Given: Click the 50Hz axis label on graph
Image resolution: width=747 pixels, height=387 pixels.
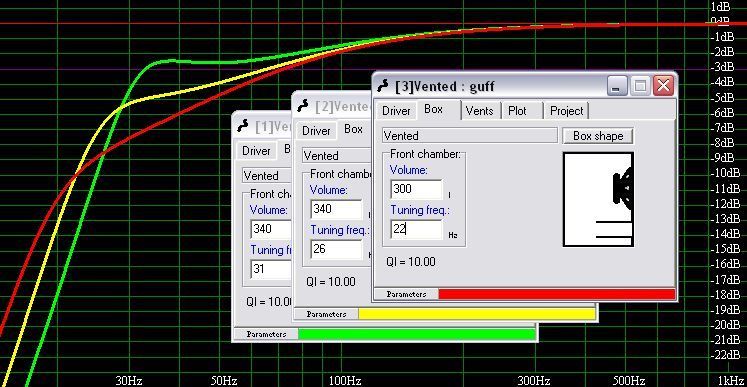Looking at the screenshot, I should click(224, 381).
